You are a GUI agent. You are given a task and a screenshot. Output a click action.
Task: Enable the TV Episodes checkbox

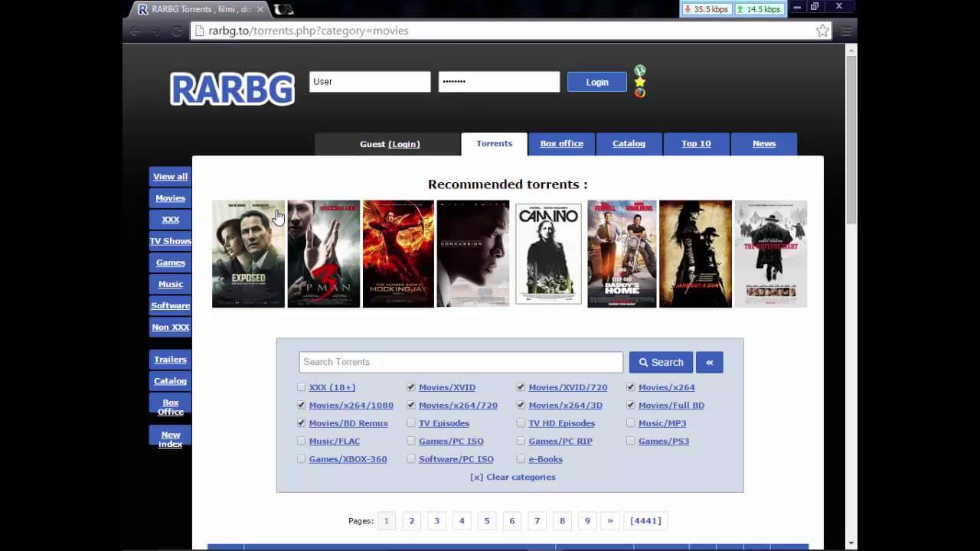tap(411, 423)
